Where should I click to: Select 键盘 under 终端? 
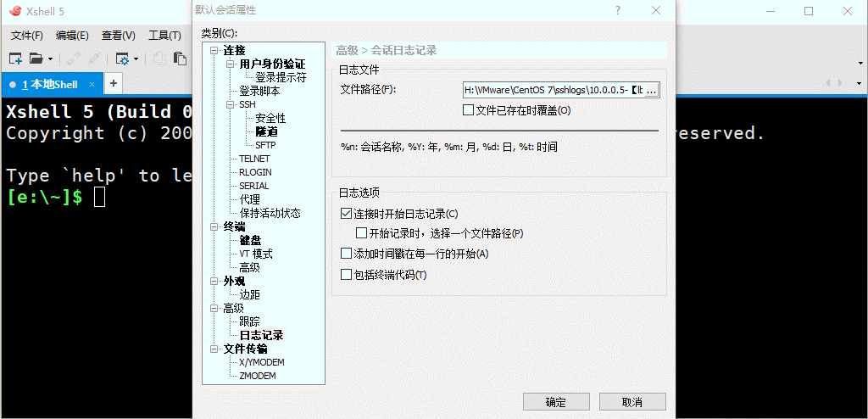click(x=250, y=241)
